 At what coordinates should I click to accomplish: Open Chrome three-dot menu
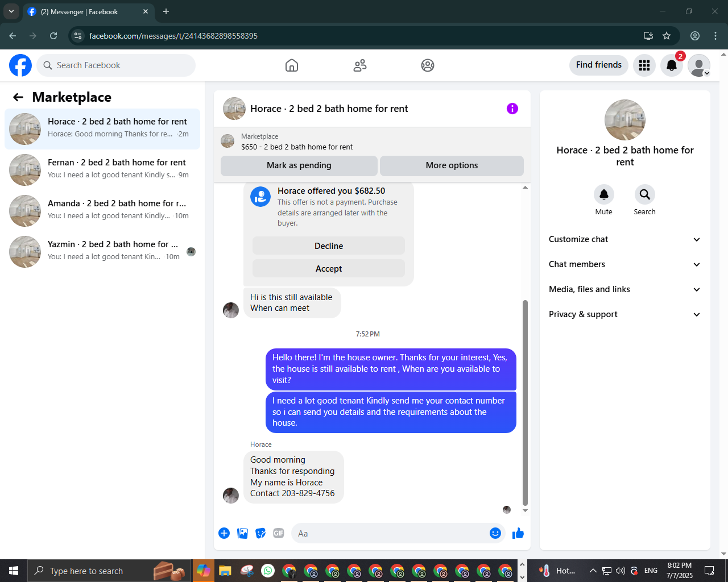pos(715,36)
